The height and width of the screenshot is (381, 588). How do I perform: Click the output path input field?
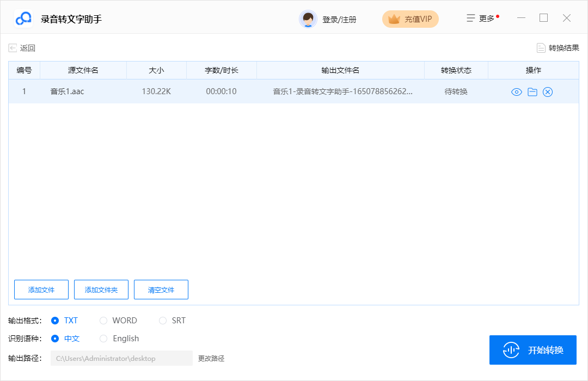tap(121, 358)
